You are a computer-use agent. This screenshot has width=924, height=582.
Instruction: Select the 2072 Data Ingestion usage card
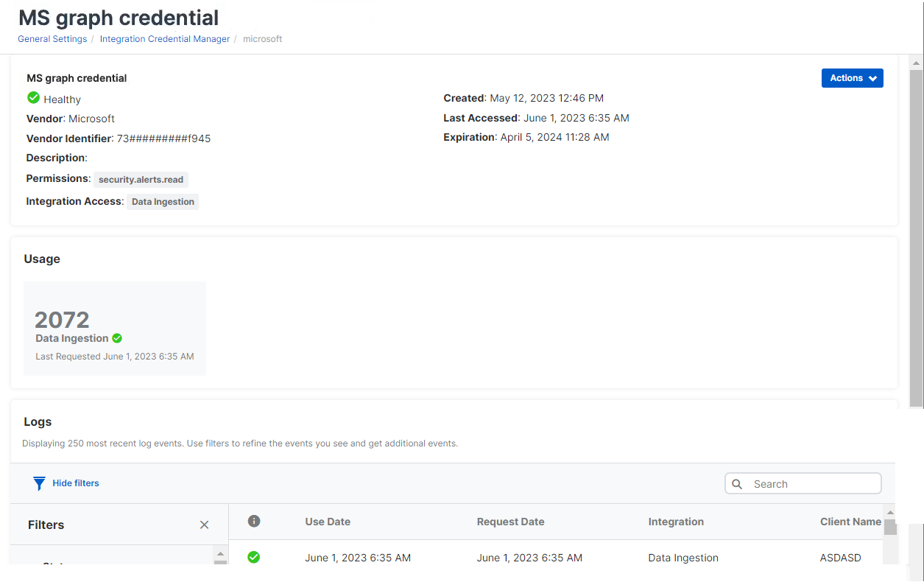click(115, 329)
